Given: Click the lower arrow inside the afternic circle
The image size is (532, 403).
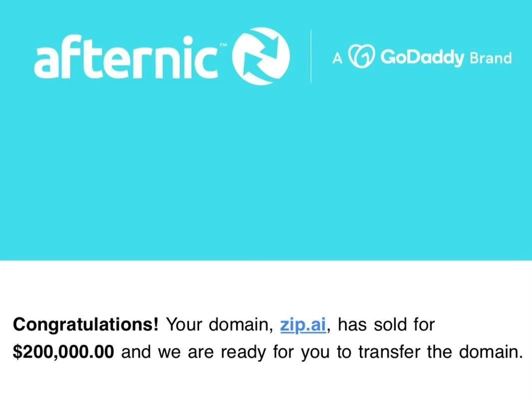Looking at the screenshot, I should tap(254, 68).
